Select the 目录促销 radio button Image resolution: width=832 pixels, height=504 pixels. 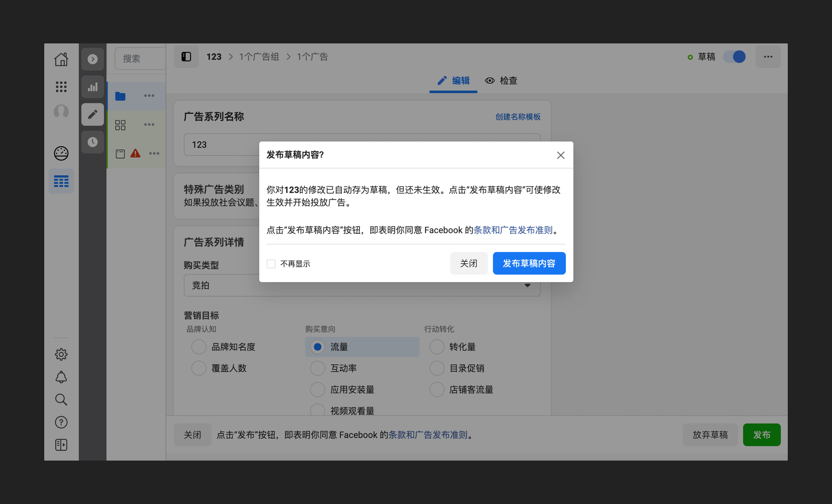(437, 368)
